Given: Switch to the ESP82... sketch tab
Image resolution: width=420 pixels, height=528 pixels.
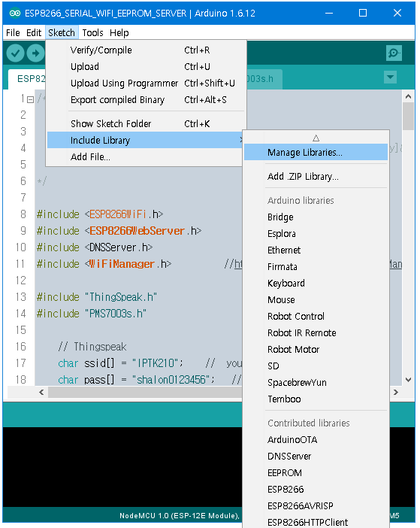Looking at the screenshot, I should pos(27,79).
